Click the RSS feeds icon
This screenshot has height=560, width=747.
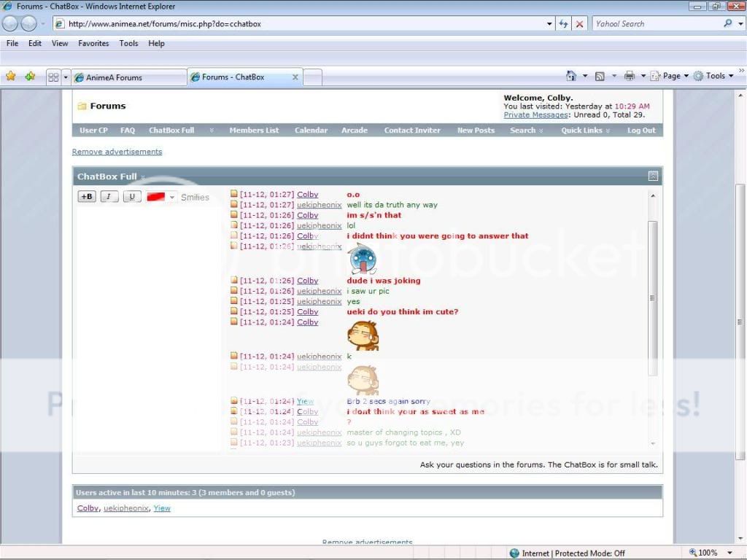pos(600,76)
